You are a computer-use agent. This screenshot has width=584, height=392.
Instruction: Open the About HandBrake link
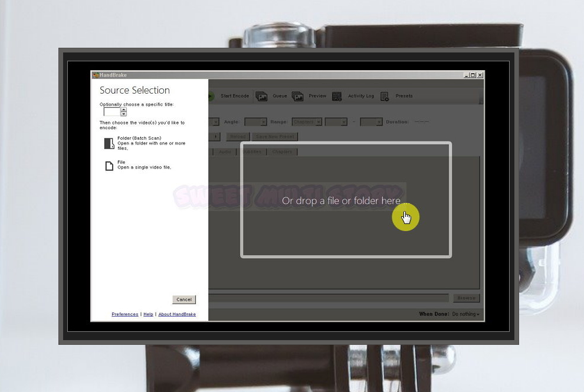[x=177, y=314]
